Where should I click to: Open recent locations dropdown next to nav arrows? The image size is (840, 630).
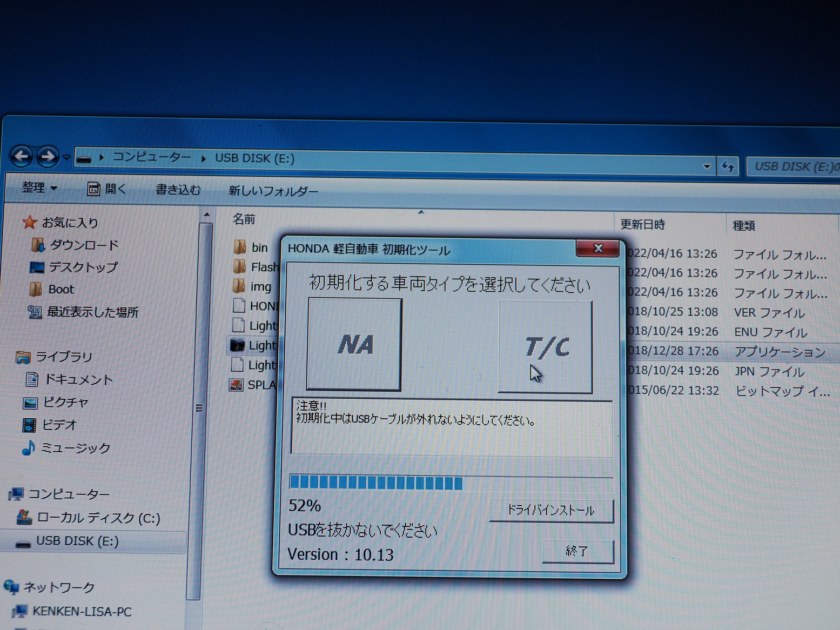pos(66,157)
